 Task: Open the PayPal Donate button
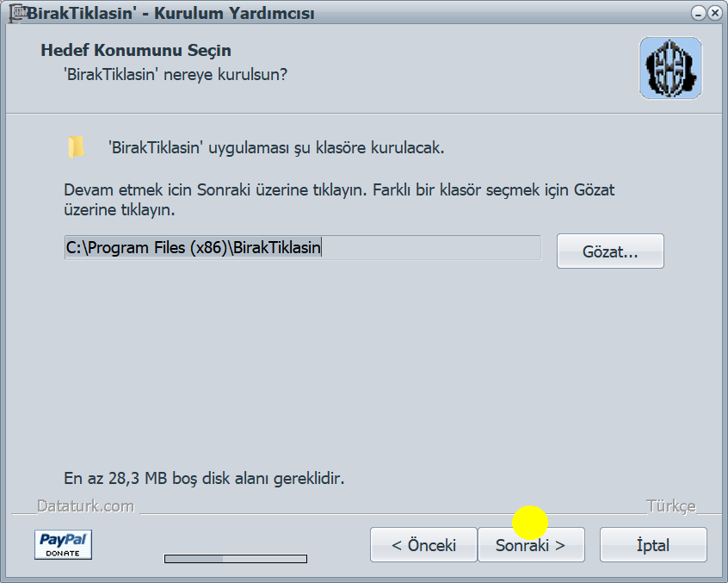coord(63,544)
